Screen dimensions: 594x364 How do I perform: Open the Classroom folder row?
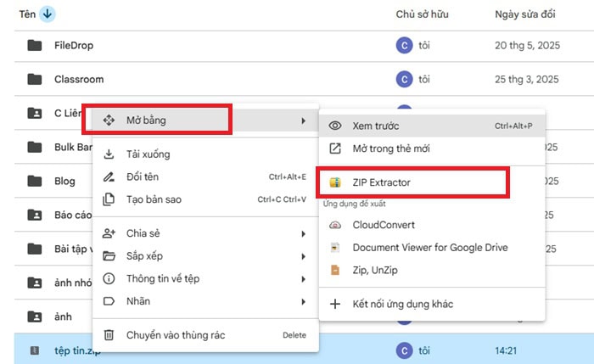pos(79,80)
